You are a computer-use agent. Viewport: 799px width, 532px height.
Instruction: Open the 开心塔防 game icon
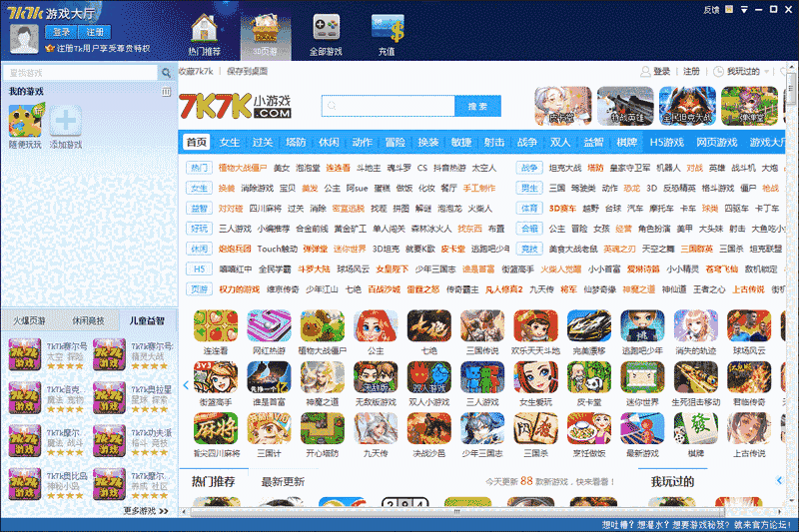pos(323,428)
